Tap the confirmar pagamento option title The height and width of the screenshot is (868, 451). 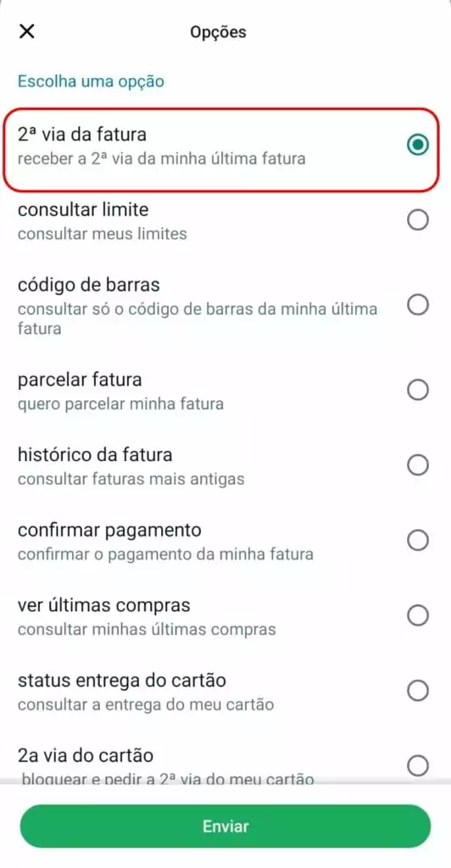[x=109, y=531]
